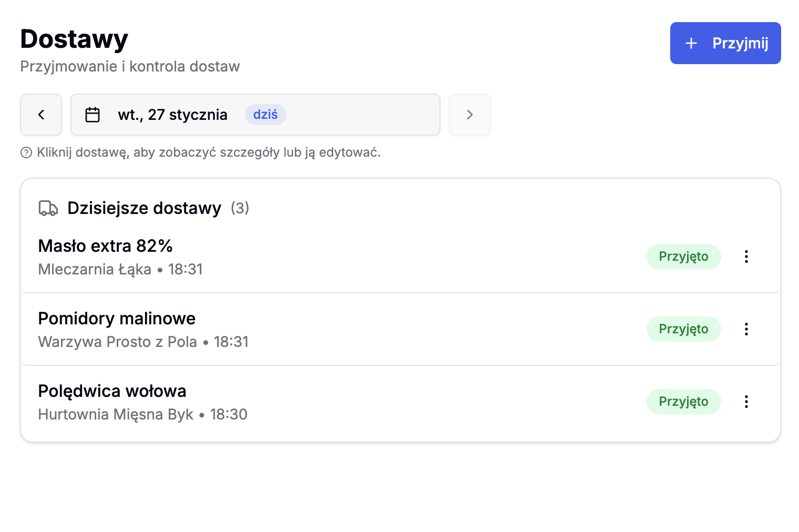Click Przyjęto status on Polędwica wołowa row
Viewport: 799px width, 532px height.
coord(683,402)
